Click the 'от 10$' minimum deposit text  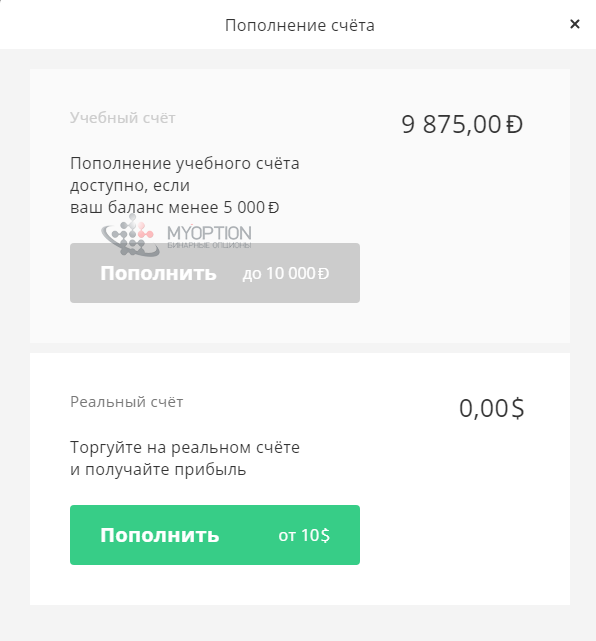[304, 535]
